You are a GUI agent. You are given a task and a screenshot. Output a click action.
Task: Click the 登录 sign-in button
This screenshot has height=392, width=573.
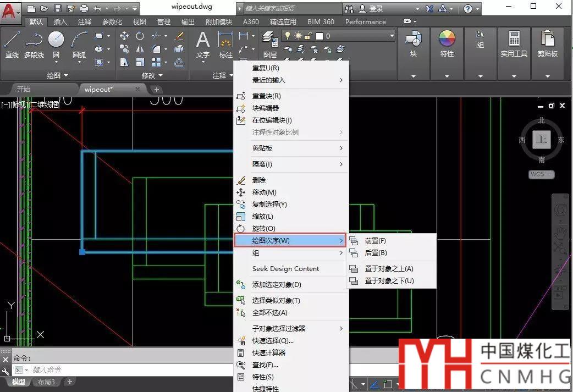pyautogui.click(x=376, y=9)
